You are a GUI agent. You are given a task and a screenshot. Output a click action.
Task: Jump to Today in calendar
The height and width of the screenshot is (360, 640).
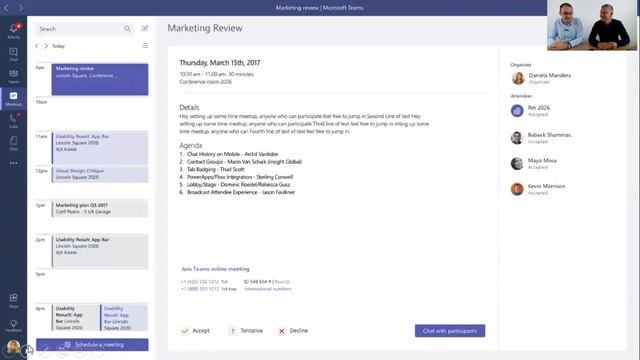pyautogui.click(x=58, y=46)
